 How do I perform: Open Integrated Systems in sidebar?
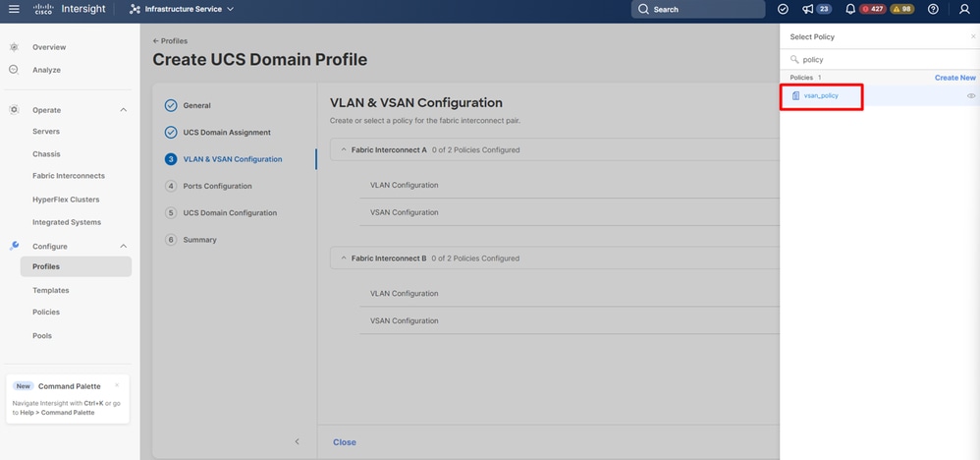click(66, 222)
